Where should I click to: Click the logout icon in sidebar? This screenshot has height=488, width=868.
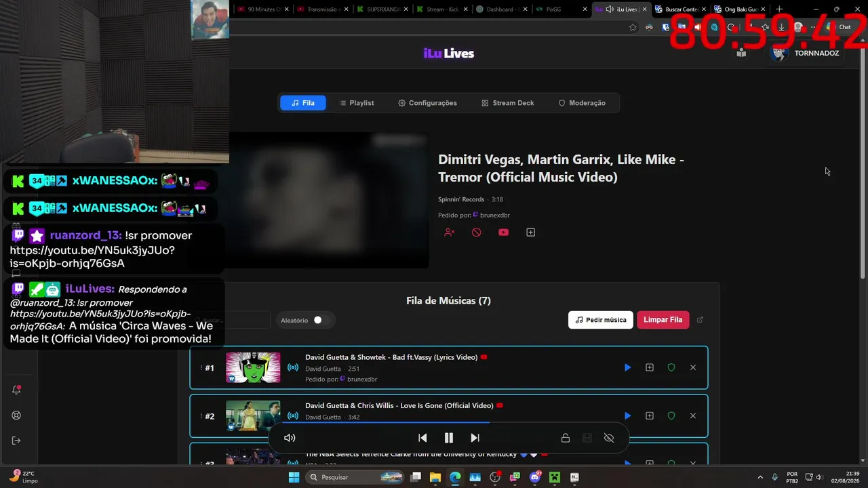(x=16, y=441)
